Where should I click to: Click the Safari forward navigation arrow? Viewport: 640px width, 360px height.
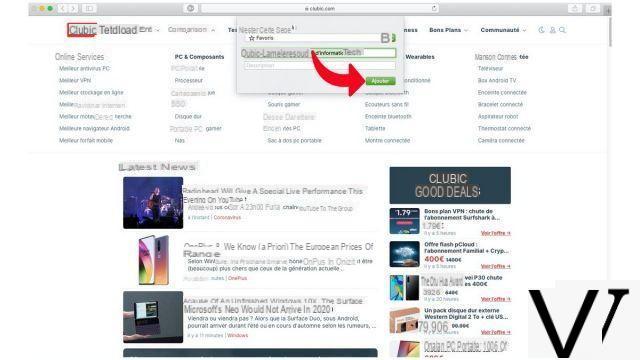click(73, 8)
